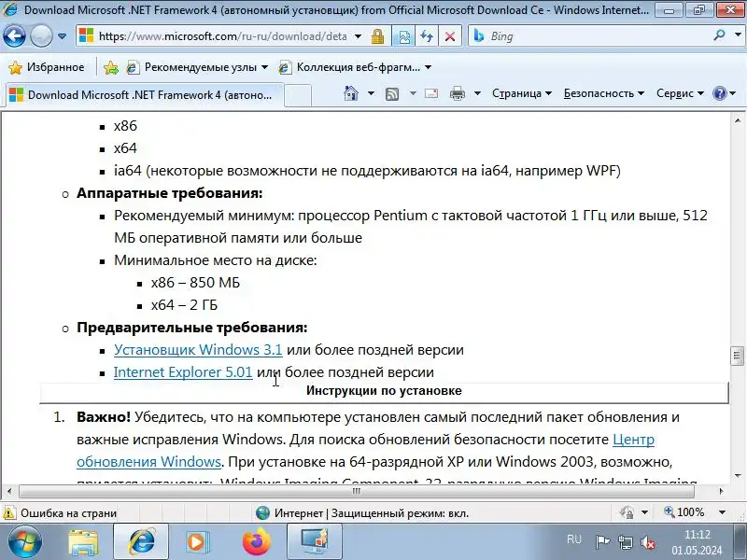The image size is (747, 560).
Task: Click the privacy report status icon
Action: click(x=627, y=512)
